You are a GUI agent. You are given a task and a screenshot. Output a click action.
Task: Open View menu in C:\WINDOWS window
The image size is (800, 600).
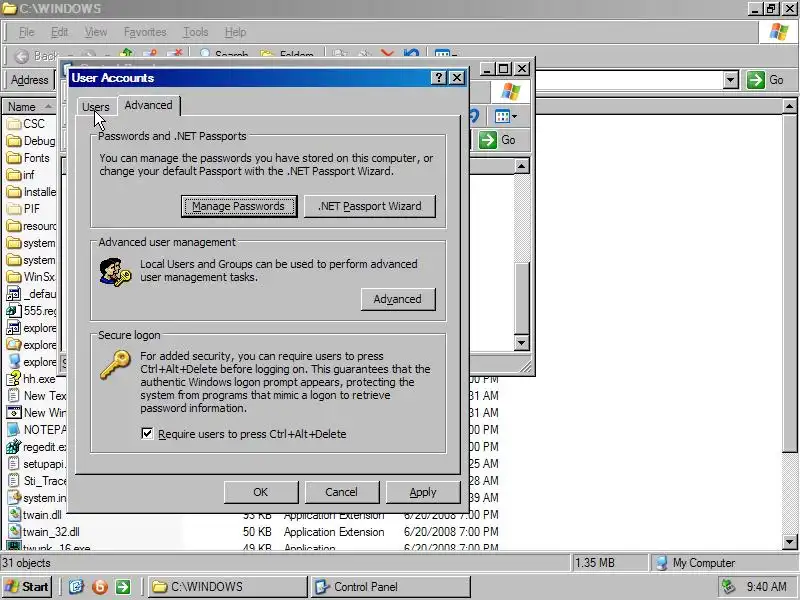(96, 32)
